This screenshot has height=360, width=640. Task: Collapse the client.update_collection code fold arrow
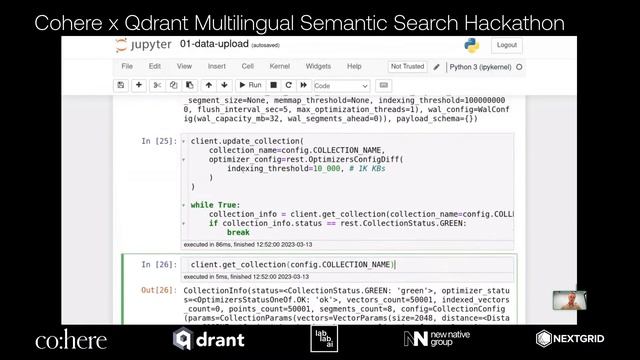coord(184,141)
